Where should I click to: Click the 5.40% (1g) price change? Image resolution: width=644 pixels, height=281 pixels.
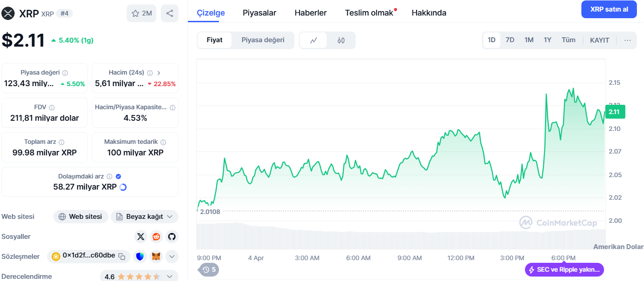coord(72,40)
